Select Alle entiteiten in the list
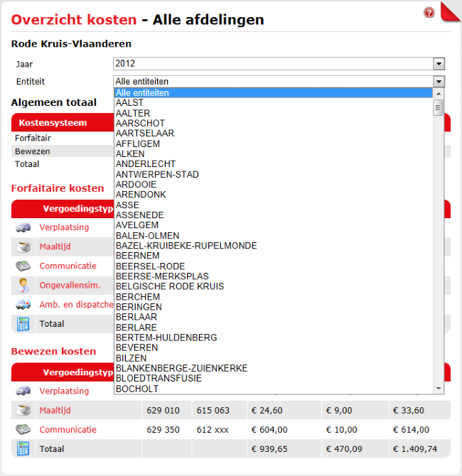The image size is (462, 476). point(274,92)
